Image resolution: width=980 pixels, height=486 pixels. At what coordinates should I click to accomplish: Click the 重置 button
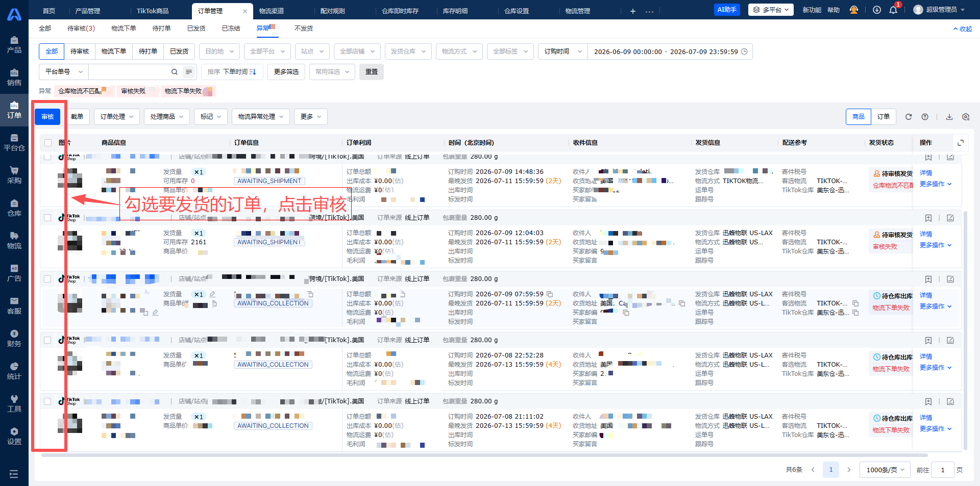pyautogui.click(x=372, y=72)
